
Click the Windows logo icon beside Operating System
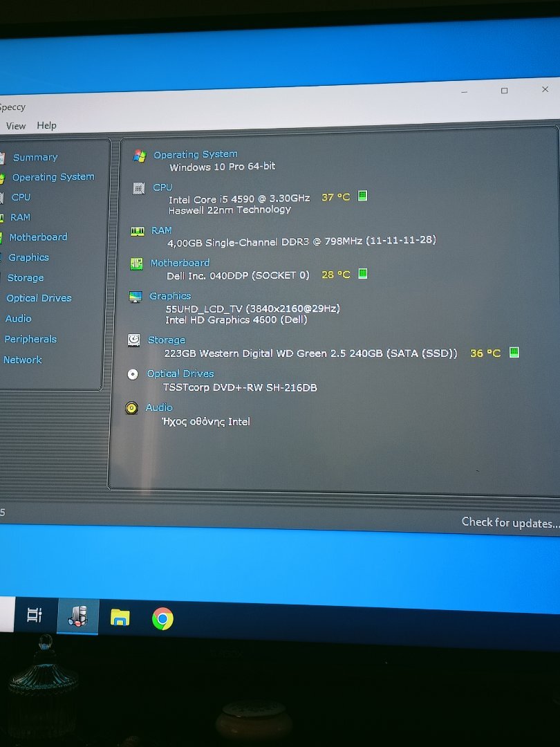[140, 156]
